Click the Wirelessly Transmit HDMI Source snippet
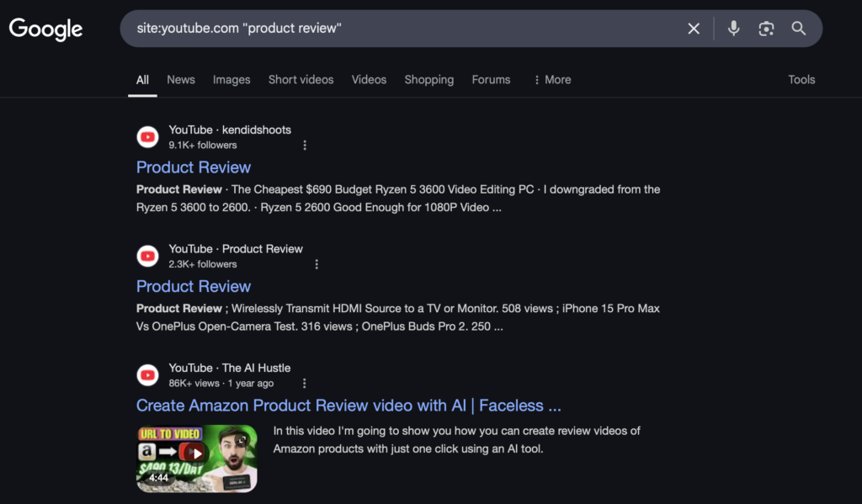 point(398,317)
